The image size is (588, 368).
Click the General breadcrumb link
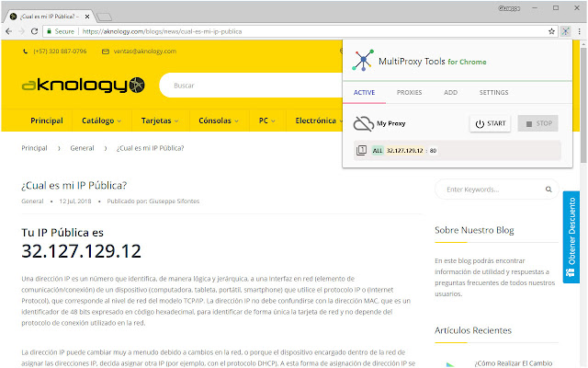point(82,148)
